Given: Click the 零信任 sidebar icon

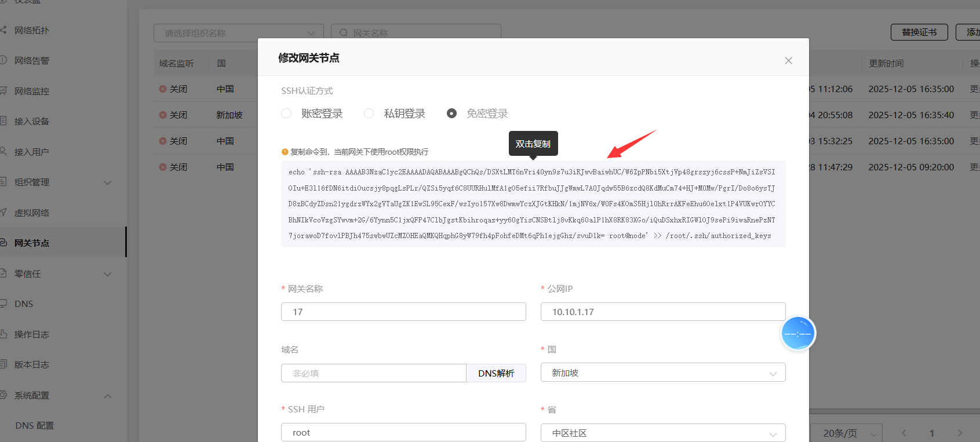Looking at the screenshot, I should tap(3, 273).
